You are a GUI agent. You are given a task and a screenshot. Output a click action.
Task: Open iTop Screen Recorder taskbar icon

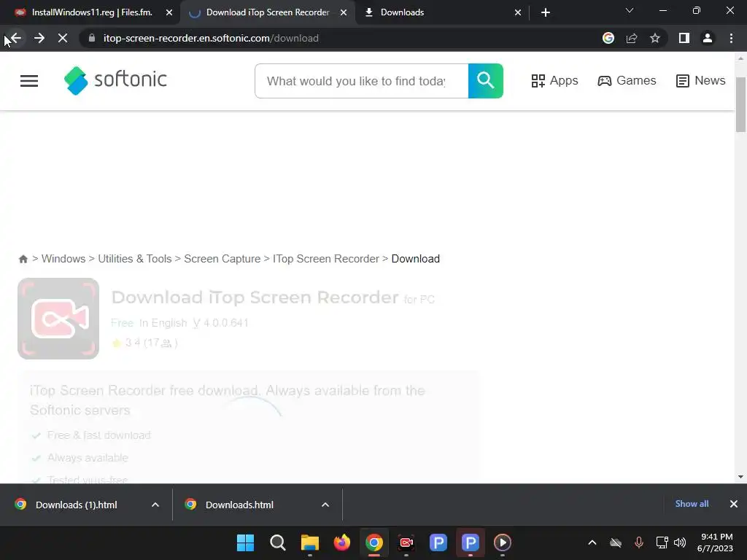tap(406, 542)
